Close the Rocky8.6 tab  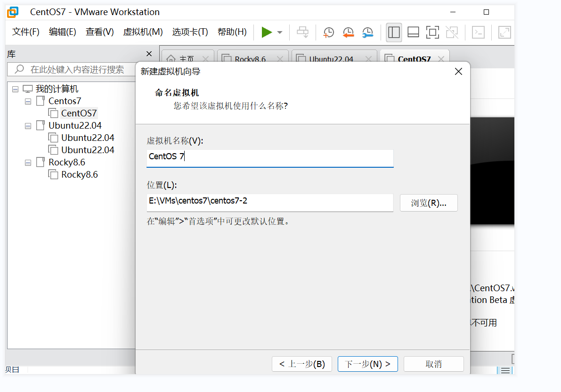pyautogui.click(x=280, y=59)
